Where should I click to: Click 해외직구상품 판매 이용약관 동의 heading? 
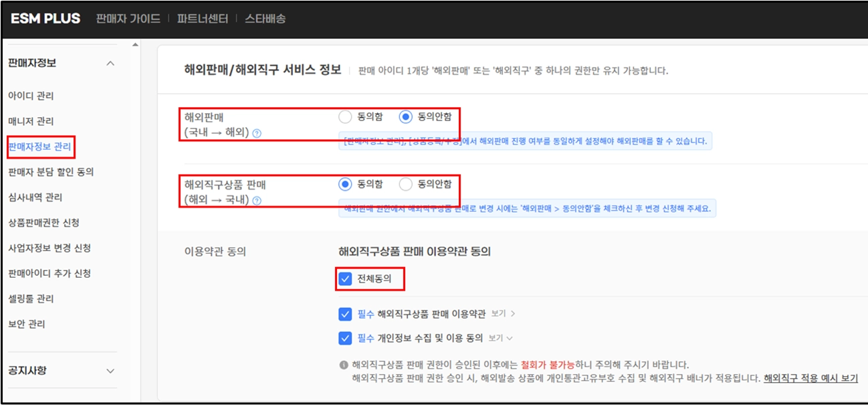point(415,252)
